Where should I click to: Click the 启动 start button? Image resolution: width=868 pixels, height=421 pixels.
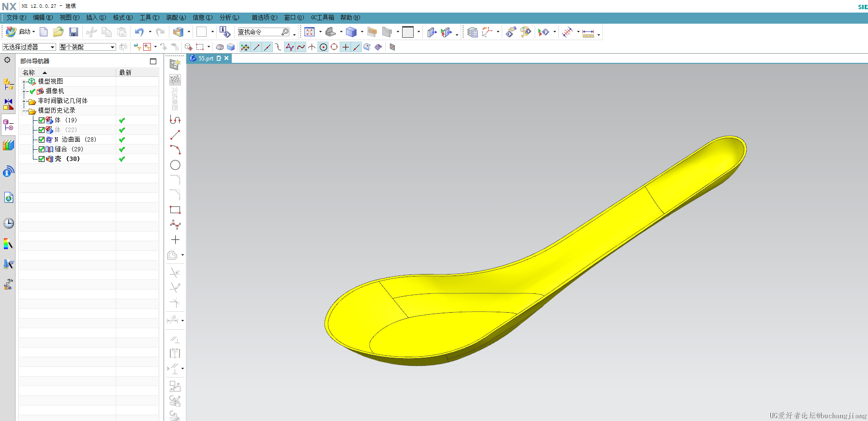19,32
